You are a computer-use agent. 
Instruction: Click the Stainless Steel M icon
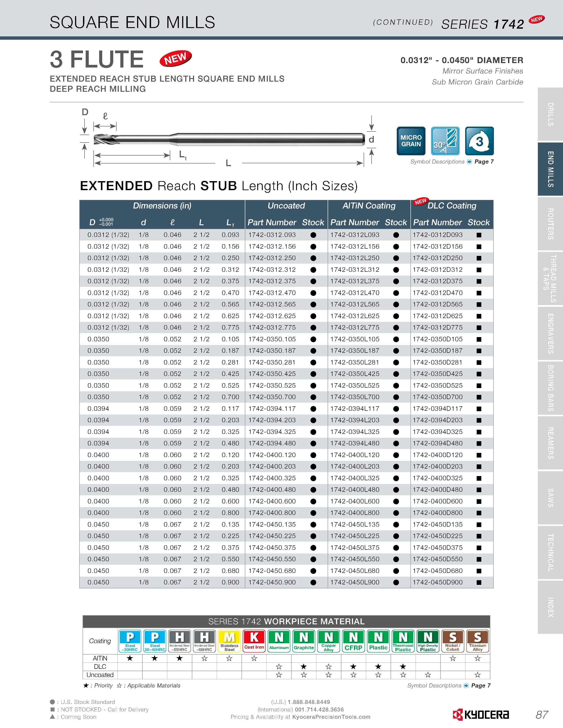coord(229,641)
